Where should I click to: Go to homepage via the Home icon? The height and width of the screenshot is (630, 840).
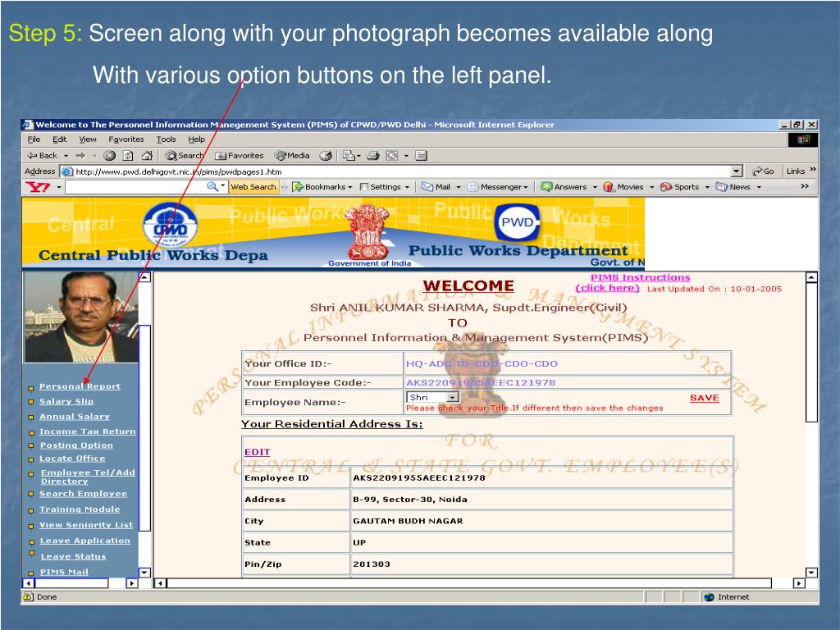(x=145, y=155)
